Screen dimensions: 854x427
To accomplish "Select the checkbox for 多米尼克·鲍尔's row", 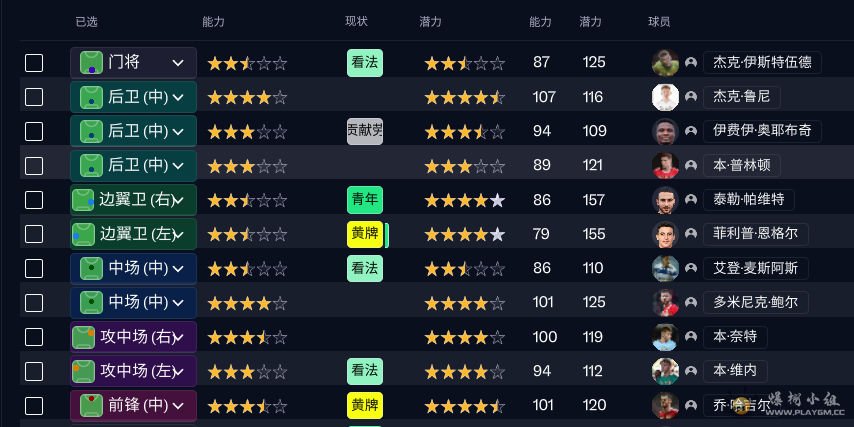I will click(34, 302).
